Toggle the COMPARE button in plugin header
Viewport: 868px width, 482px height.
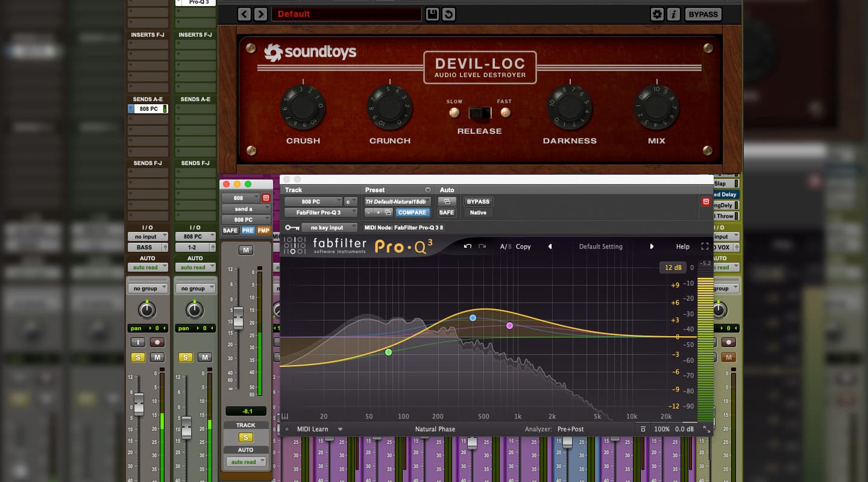[x=412, y=213]
